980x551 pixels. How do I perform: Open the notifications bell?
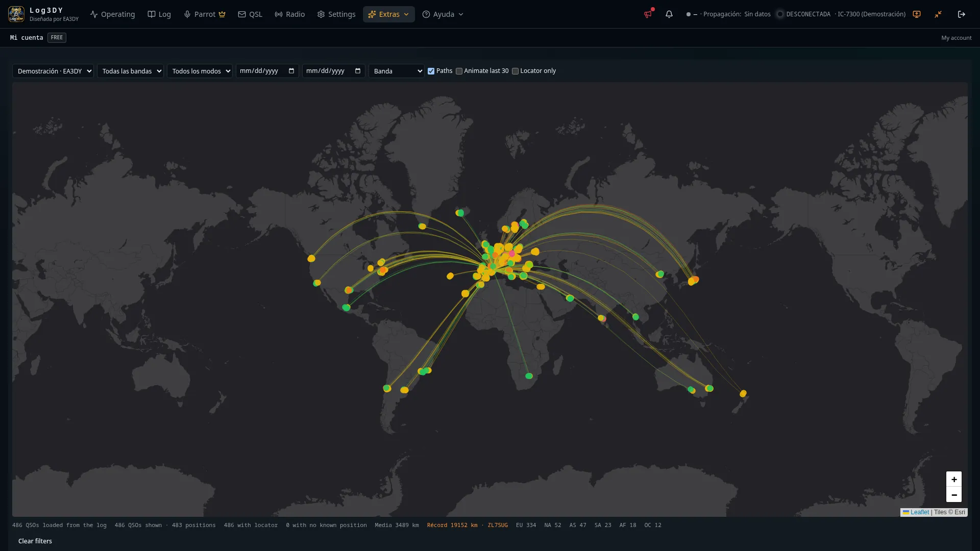(669, 14)
